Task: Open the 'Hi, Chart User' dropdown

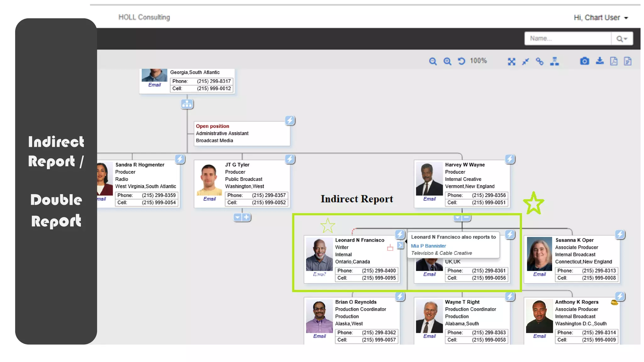Action: [601, 18]
